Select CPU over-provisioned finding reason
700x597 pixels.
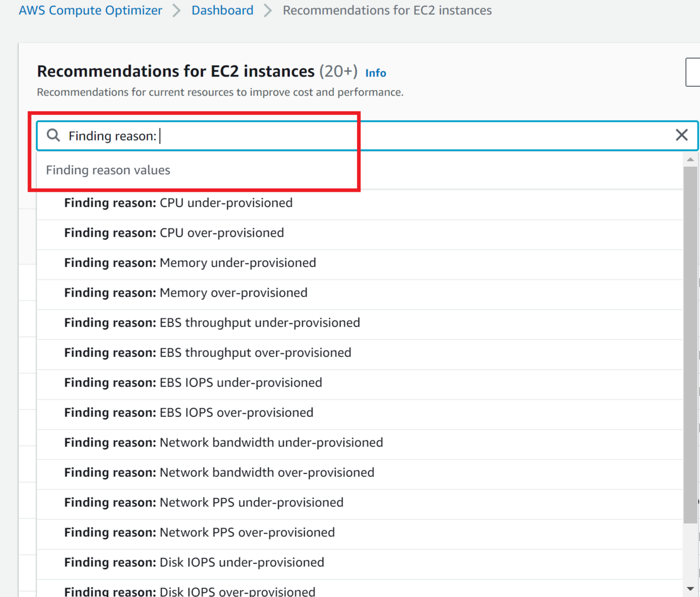pyautogui.click(x=174, y=233)
